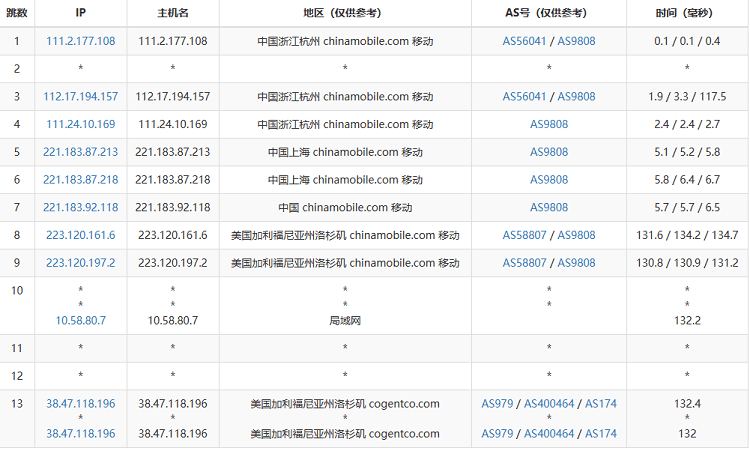This screenshot has height=451, width=750.
Task: Open the 112.17.194.157 IP link in hop 3
Action: point(80,97)
